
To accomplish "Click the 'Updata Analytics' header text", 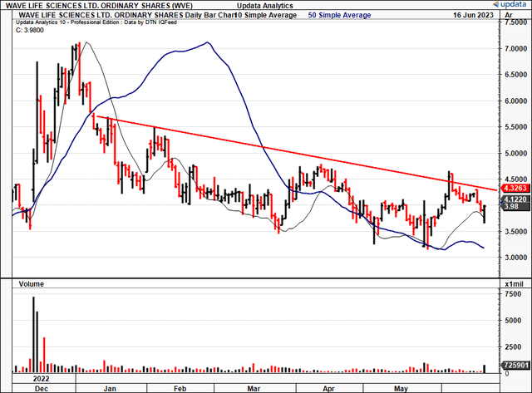I will (x=264, y=6).
